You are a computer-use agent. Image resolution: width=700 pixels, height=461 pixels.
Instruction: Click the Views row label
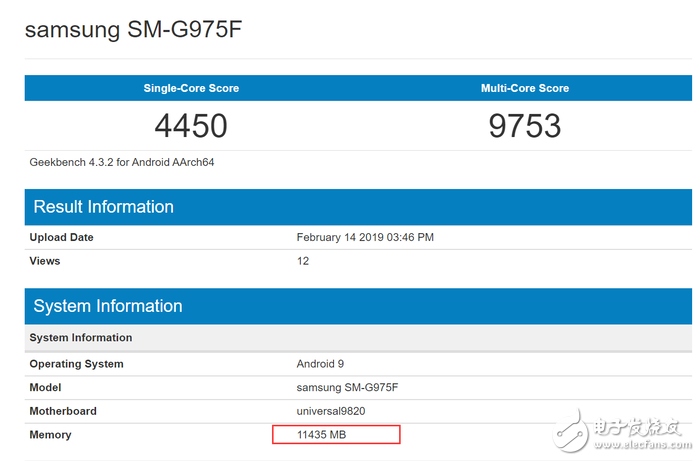[x=45, y=261]
